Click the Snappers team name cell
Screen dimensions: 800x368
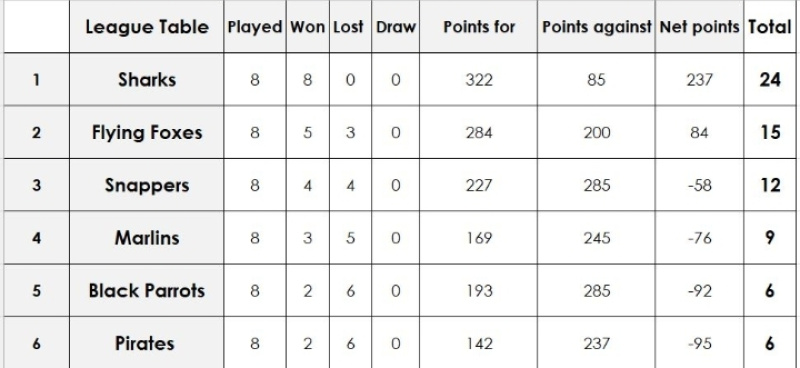146,185
